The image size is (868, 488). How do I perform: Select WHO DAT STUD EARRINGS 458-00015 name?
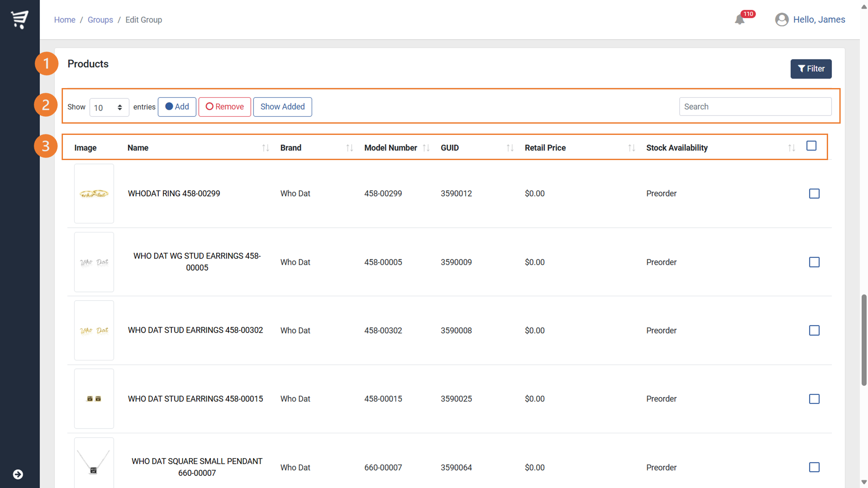pos(195,399)
